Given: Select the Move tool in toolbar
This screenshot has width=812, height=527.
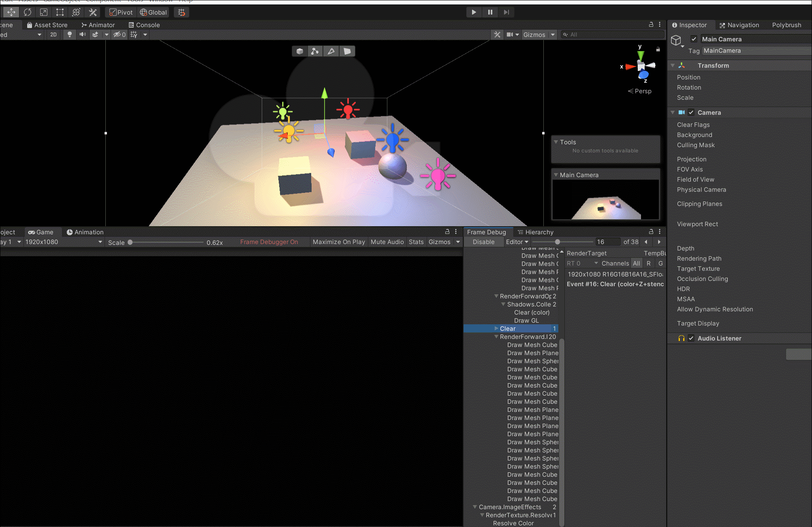Looking at the screenshot, I should pyautogui.click(x=11, y=12).
